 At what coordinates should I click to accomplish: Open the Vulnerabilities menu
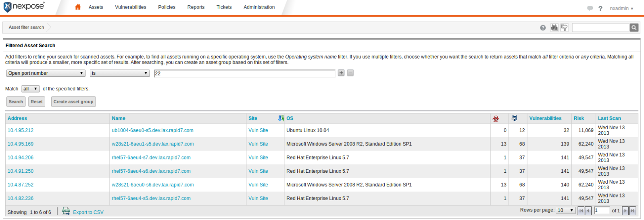pyautogui.click(x=130, y=7)
